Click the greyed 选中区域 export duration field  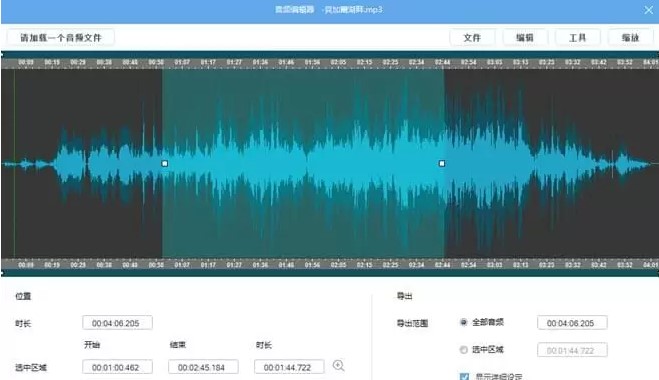(x=572, y=350)
